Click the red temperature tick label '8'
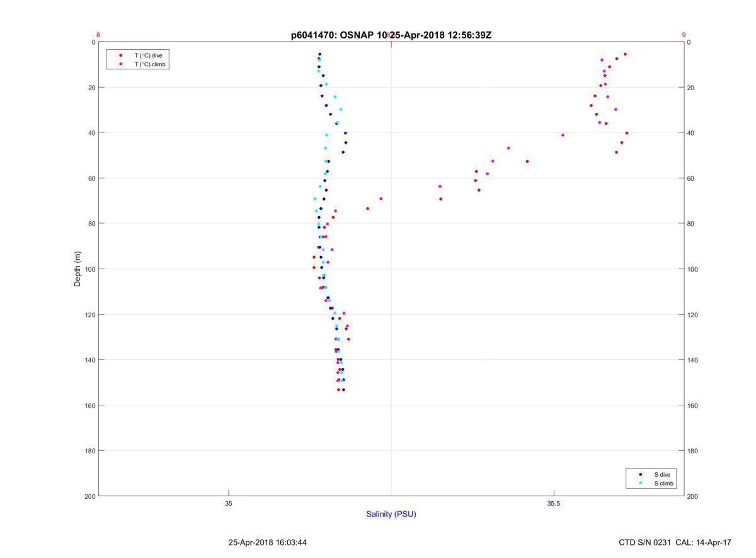 pos(98,35)
